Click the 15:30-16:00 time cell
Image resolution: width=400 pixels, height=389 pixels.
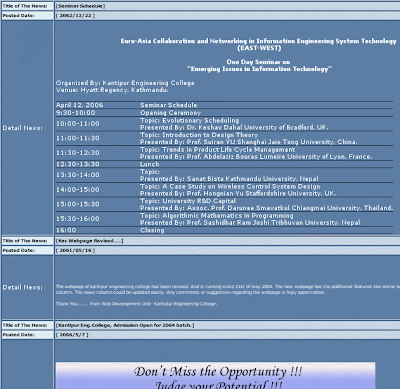[78, 219]
